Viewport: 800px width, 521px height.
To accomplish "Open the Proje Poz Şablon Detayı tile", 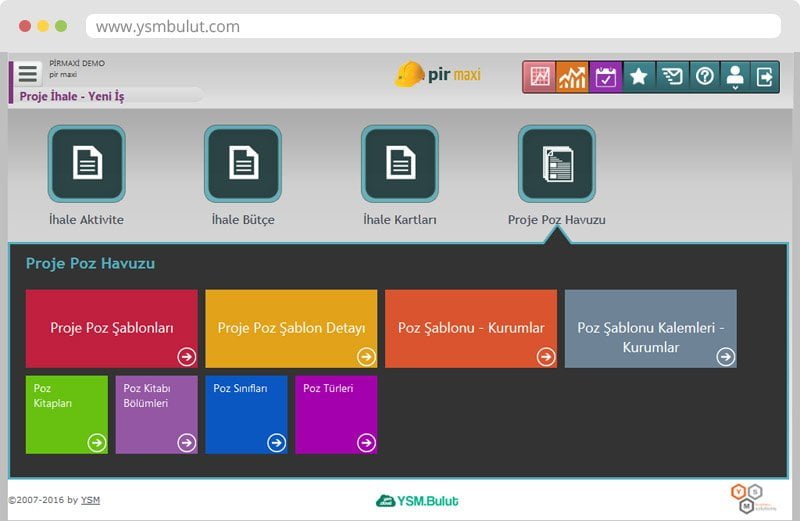I will [291, 328].
